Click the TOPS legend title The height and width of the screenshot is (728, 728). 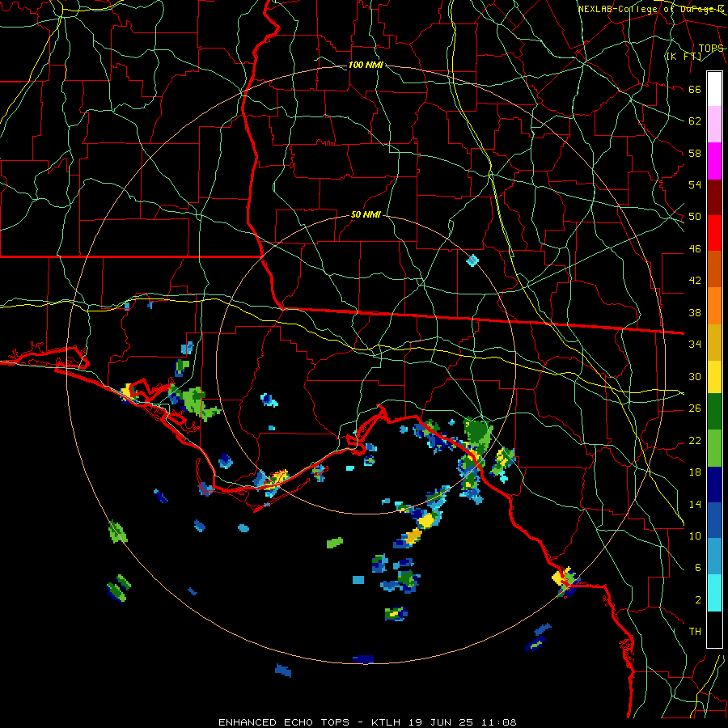coord(711,48)
